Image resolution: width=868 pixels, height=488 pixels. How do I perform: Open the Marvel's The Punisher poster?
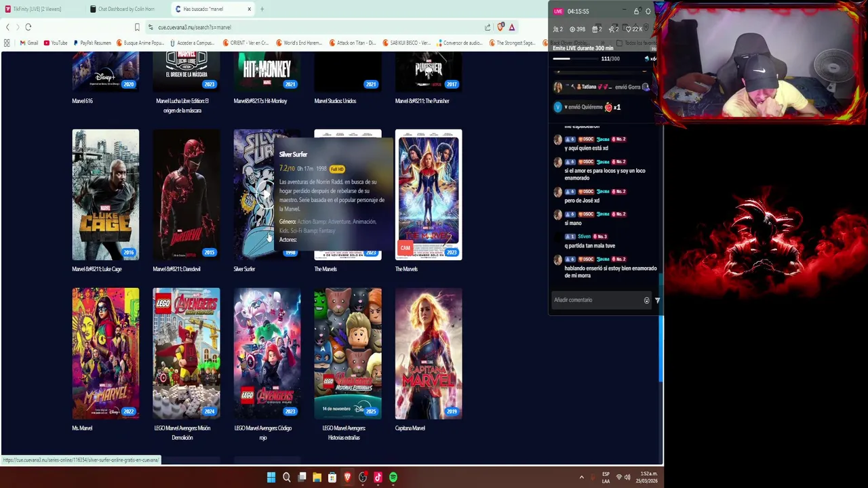click(429, 71)
